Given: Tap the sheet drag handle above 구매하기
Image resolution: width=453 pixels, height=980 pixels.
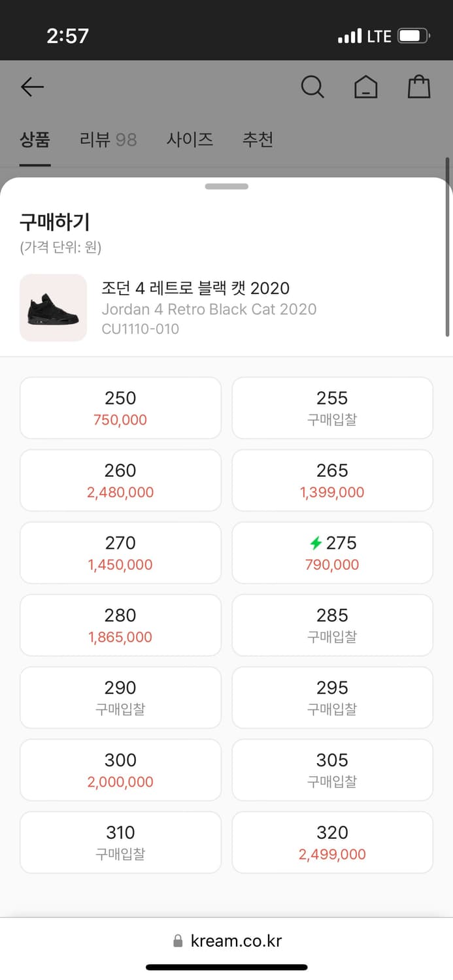Looking at the screenshot, I should (226, 186).
